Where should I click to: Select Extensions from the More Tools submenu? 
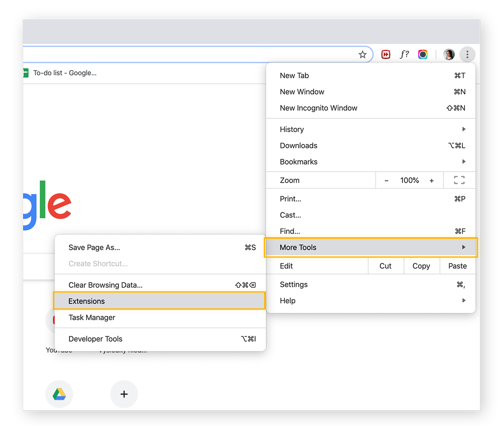(x=87, y=301)
